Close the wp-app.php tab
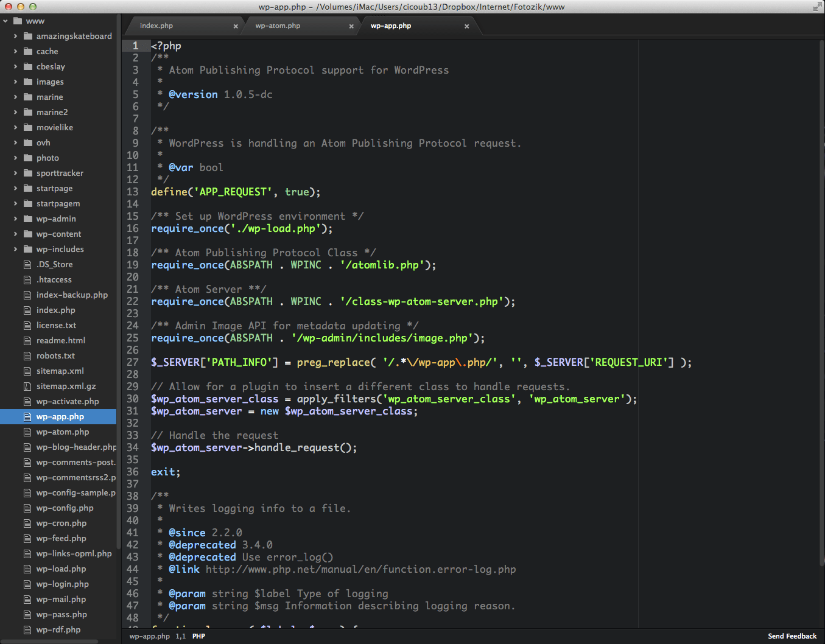Viewport: 825px width, 644px height. pyautogui.click(x=467, y=26)
